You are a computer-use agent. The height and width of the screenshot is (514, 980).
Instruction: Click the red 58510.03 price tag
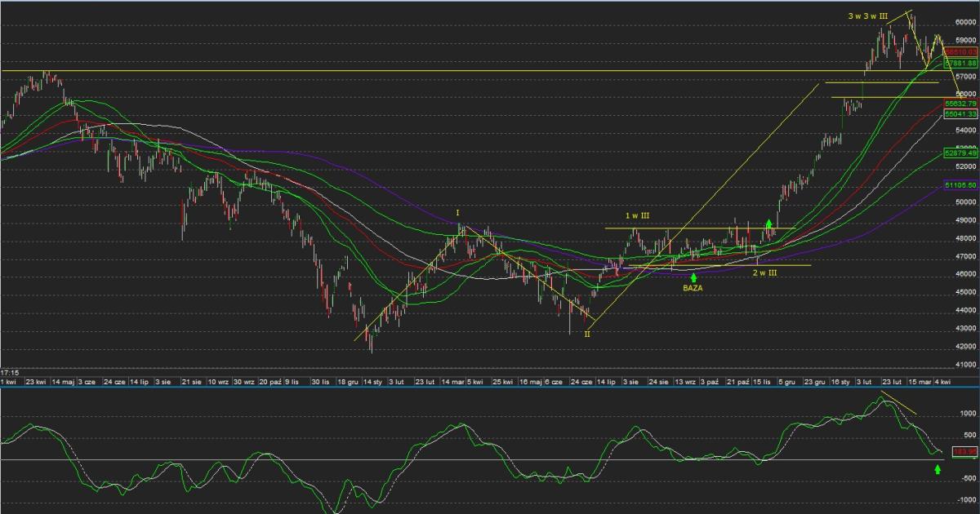coord(960,51)
